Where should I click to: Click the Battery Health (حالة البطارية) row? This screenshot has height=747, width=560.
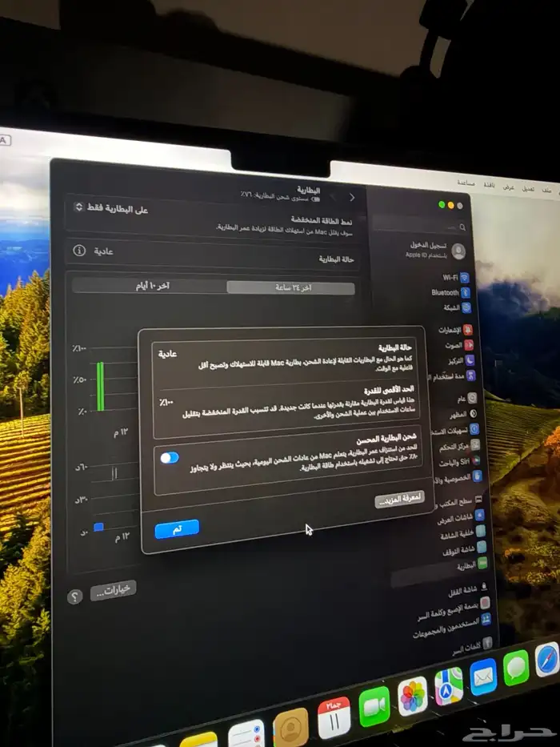(213, 255)
